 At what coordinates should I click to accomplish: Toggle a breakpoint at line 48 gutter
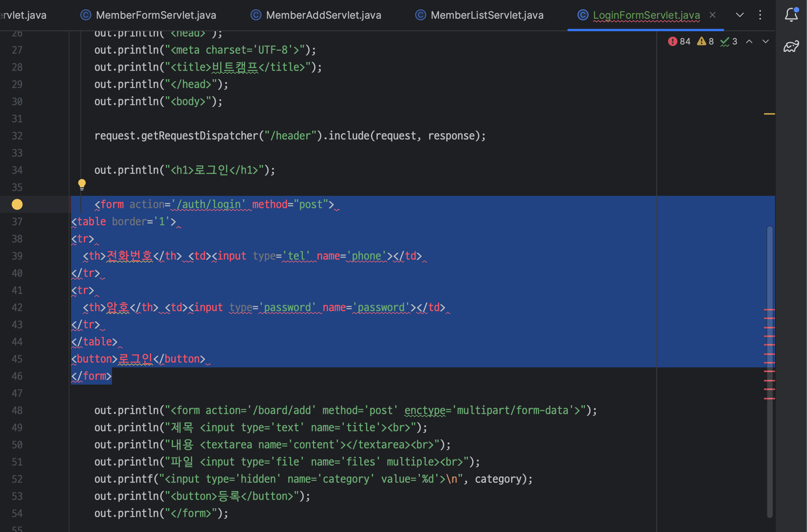point(17,410)
